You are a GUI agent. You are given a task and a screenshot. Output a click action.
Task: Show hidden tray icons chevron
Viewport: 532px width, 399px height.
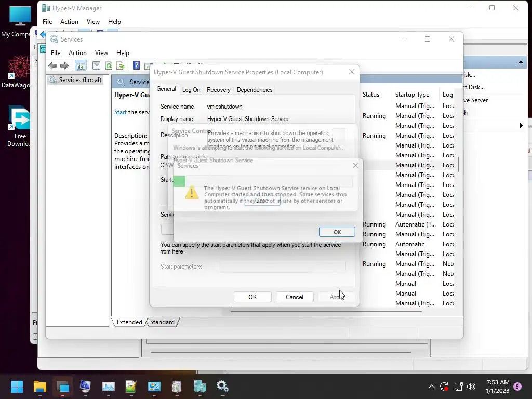[432, 387]
